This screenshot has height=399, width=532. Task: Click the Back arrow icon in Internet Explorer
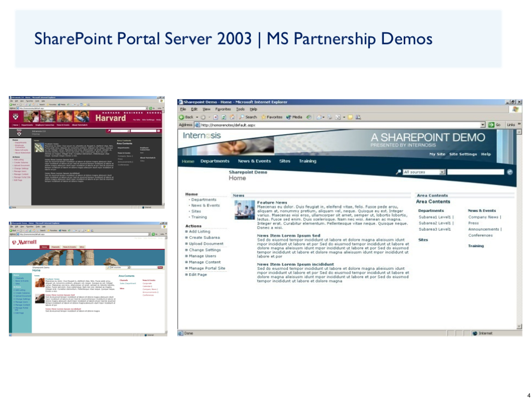click(181, 117)
